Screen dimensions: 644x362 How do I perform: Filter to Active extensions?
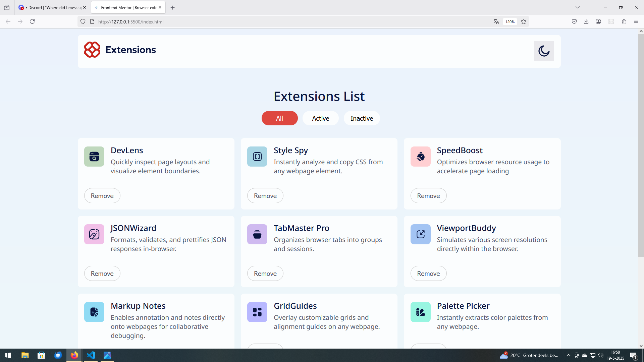320,118
